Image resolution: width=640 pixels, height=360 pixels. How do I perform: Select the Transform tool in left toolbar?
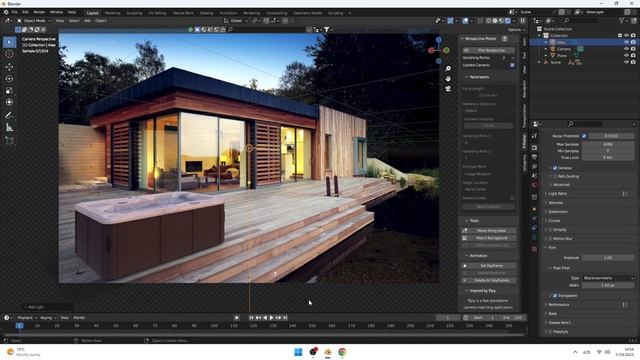tap(9, 102)
